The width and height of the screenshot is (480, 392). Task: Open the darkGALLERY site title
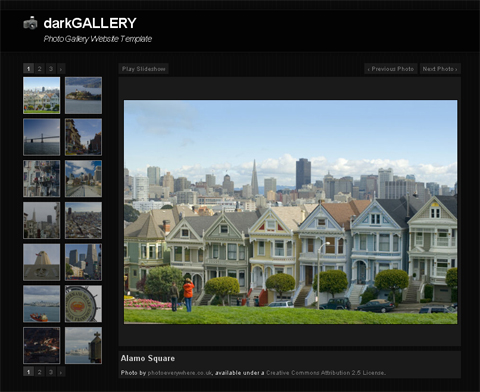tap(90, 23)
